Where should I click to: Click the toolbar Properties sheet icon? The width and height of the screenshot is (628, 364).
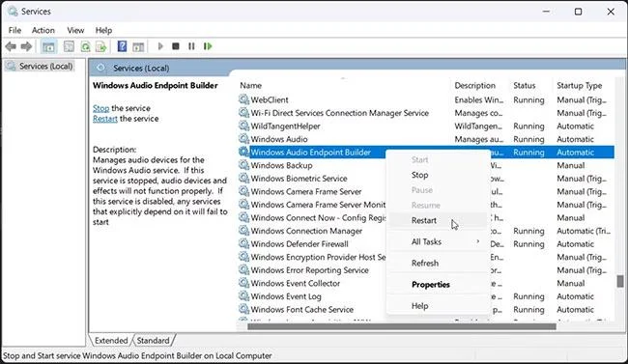[69, 46]
